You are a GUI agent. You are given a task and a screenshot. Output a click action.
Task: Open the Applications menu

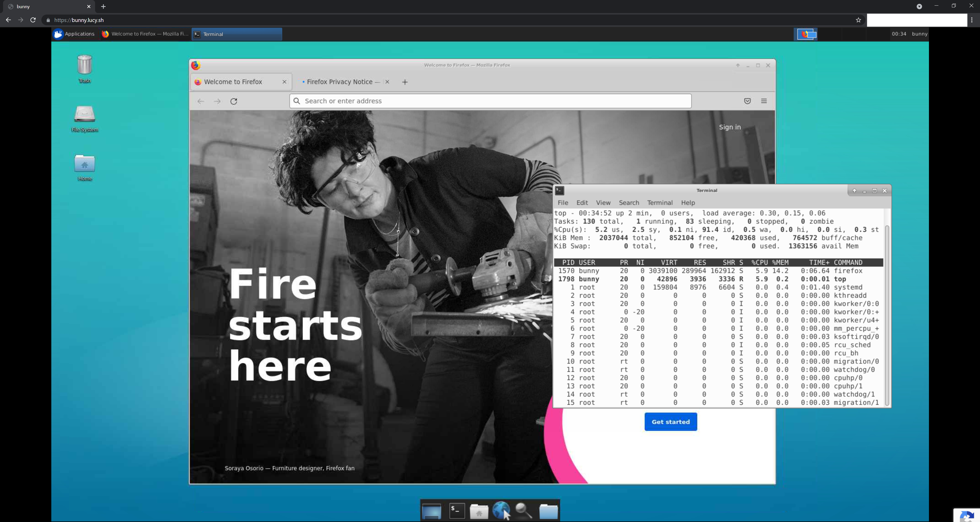[x=74, y=34]
